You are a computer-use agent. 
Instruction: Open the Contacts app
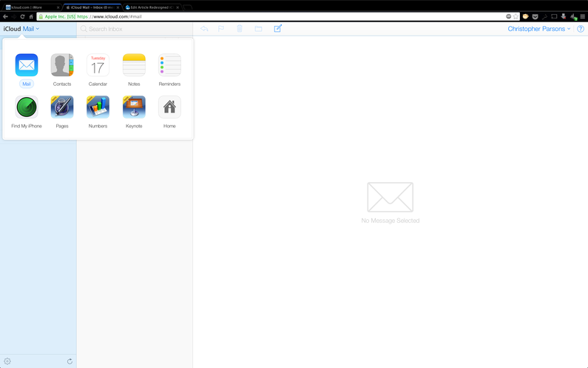pos(62,65)
